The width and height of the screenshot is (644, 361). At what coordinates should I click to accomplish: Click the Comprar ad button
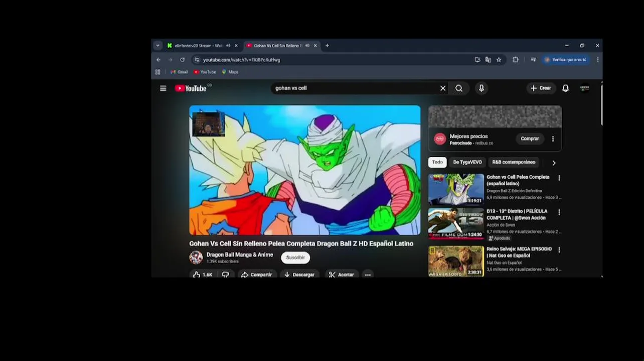pyautogui.click(x=530, y=139)
